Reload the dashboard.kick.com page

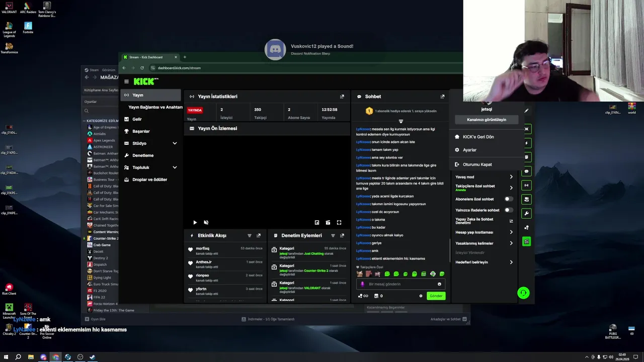[x=142, y=68]
